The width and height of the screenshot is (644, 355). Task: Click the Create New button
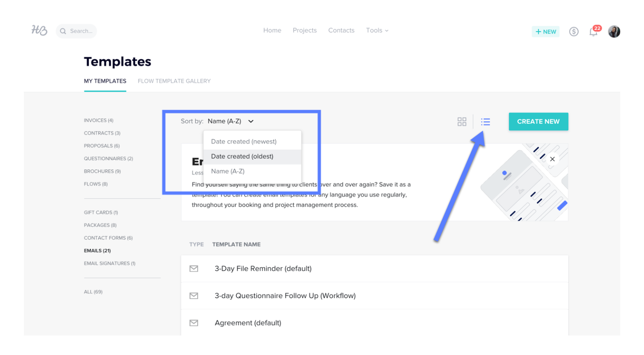(538, 122)
